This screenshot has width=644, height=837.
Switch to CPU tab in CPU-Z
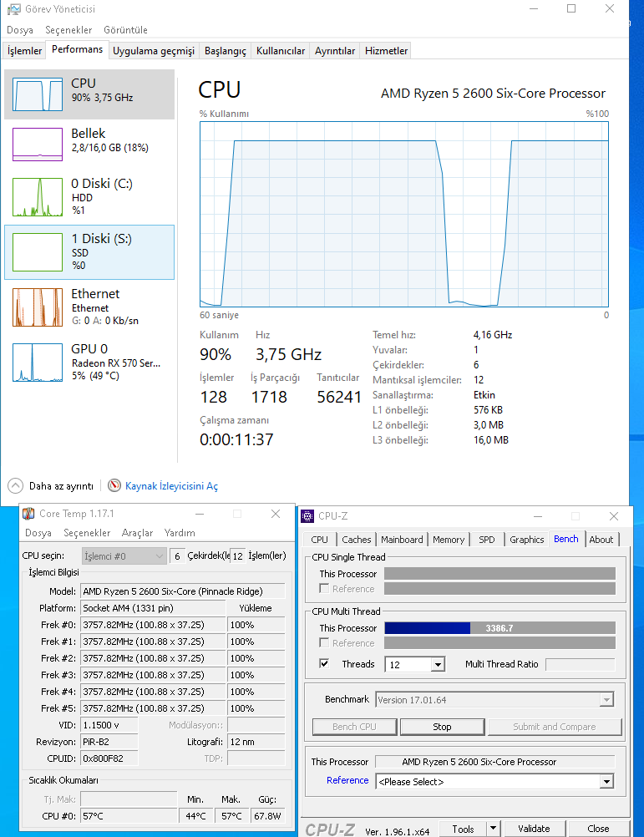point(320,540)
